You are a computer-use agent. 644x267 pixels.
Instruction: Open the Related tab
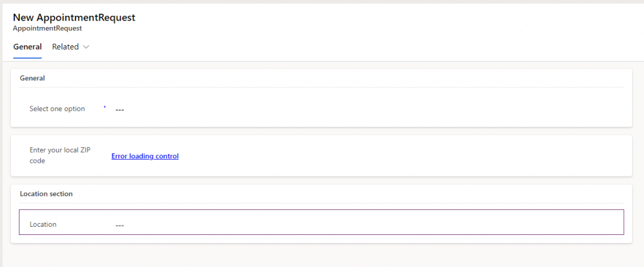[65, 47]
